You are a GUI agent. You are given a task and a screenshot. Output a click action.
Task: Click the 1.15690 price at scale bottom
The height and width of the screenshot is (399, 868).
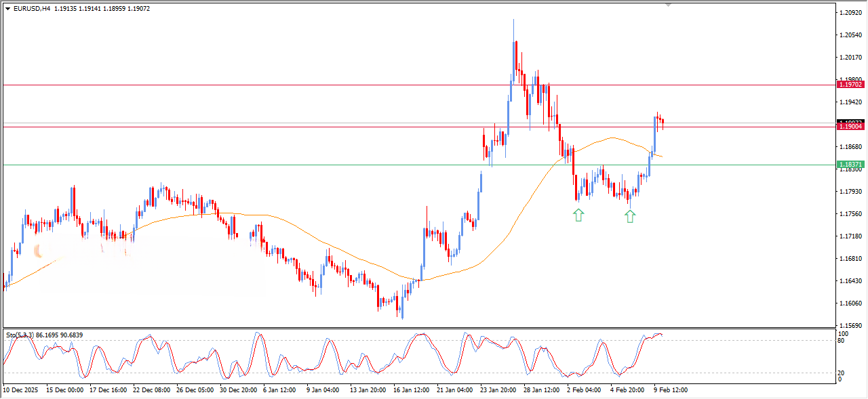click(x=850, y=326)
